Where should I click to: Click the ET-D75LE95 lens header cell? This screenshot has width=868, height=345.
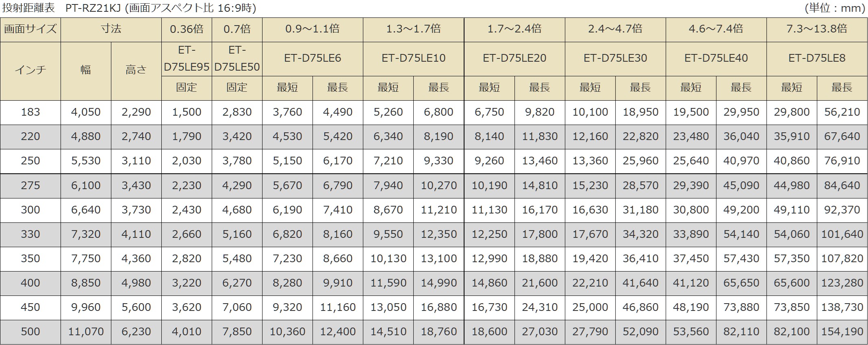click(187, 59)
